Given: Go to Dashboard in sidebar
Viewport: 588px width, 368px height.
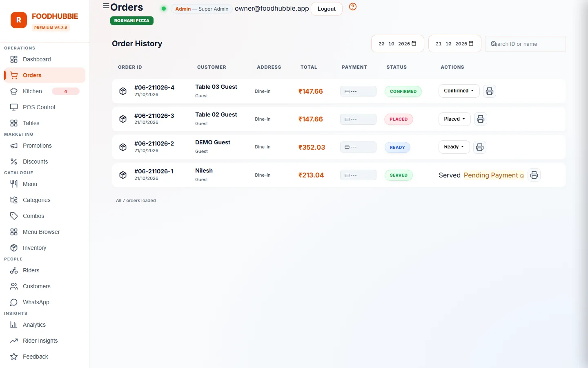Looking at the screenshot, I should tap(45, 59).
